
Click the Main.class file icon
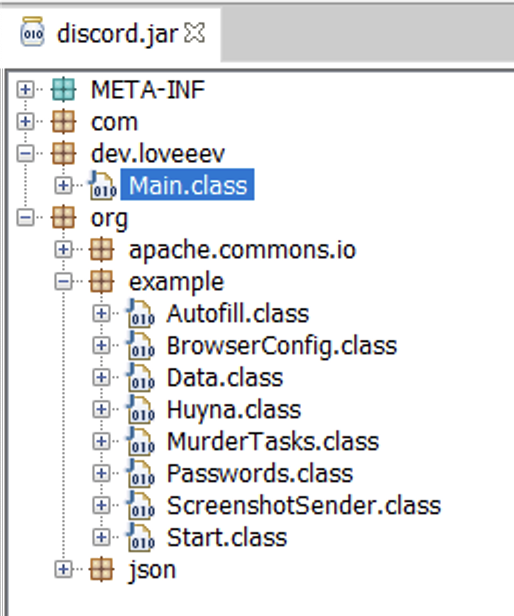(x=102, y=185)
